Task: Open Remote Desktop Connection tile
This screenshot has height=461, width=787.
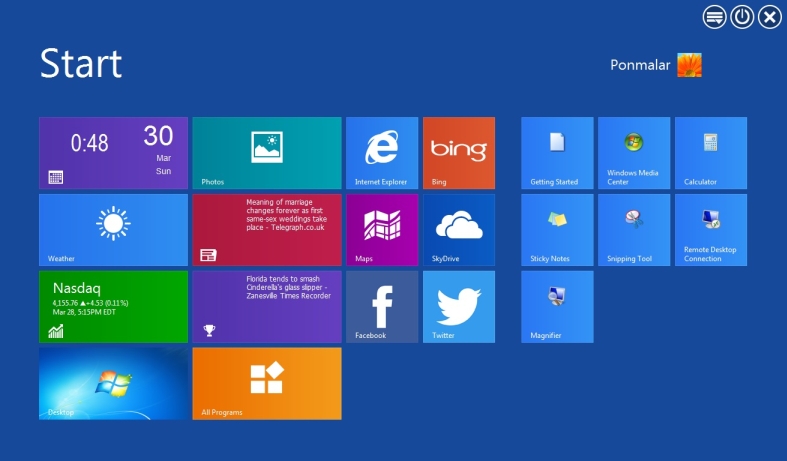Action: click(x=711, y=230)
